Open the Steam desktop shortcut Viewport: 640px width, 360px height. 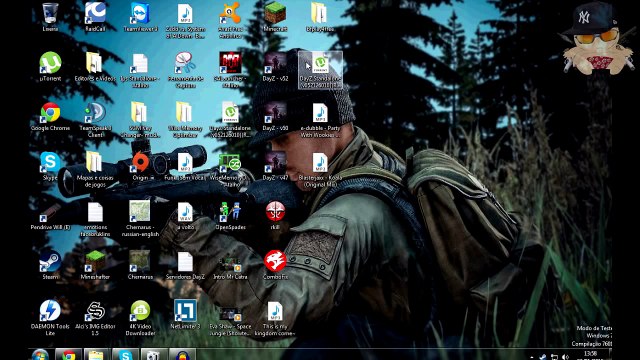click(x=50, y=265)
